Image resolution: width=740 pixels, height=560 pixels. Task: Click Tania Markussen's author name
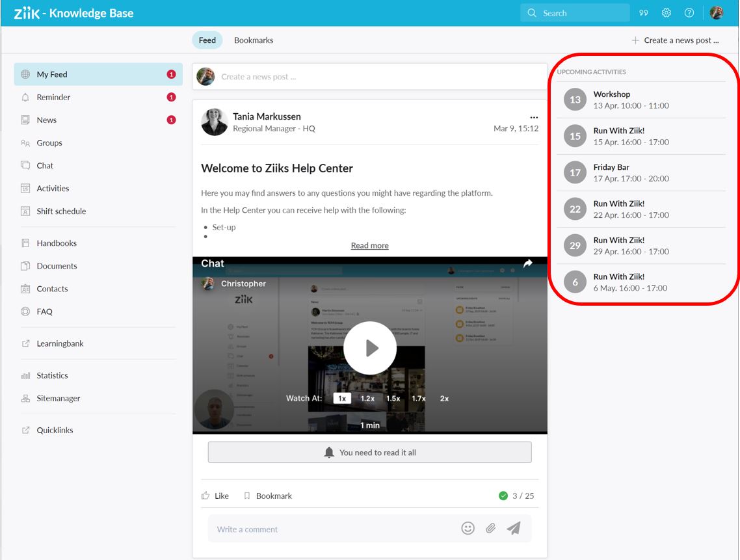pyautogui.click(x=267, y=116)
